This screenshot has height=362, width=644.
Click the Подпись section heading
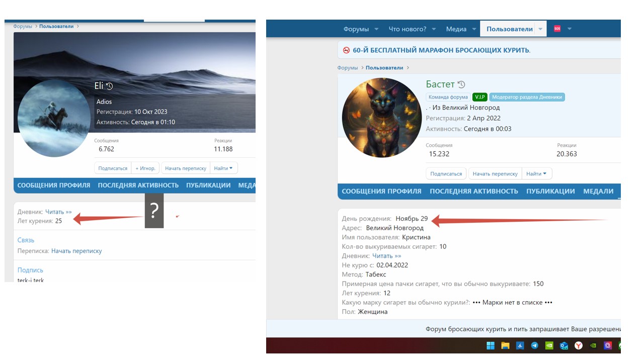(x=30, y=270)
